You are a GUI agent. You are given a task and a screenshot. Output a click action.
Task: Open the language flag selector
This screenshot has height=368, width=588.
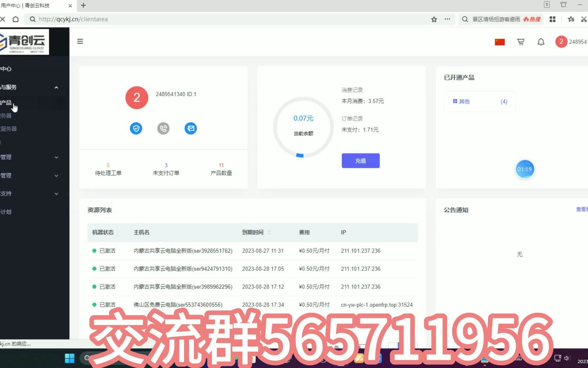click(x=500, y=42)
